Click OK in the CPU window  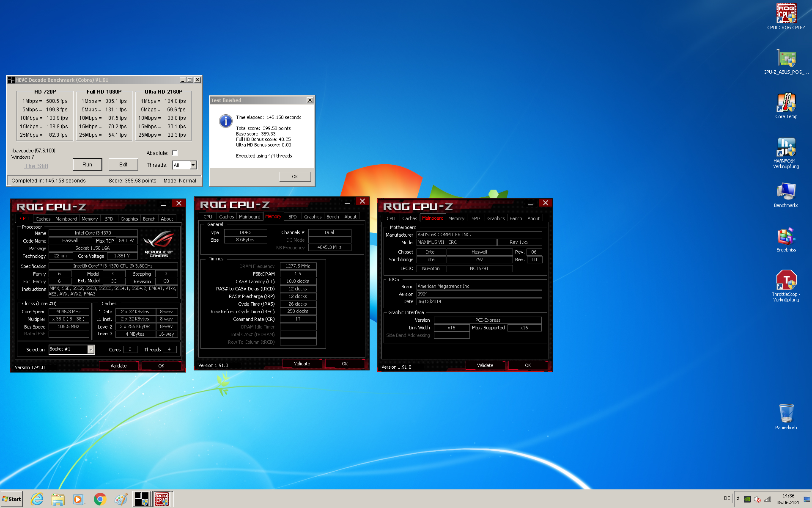tap(161, 366)
